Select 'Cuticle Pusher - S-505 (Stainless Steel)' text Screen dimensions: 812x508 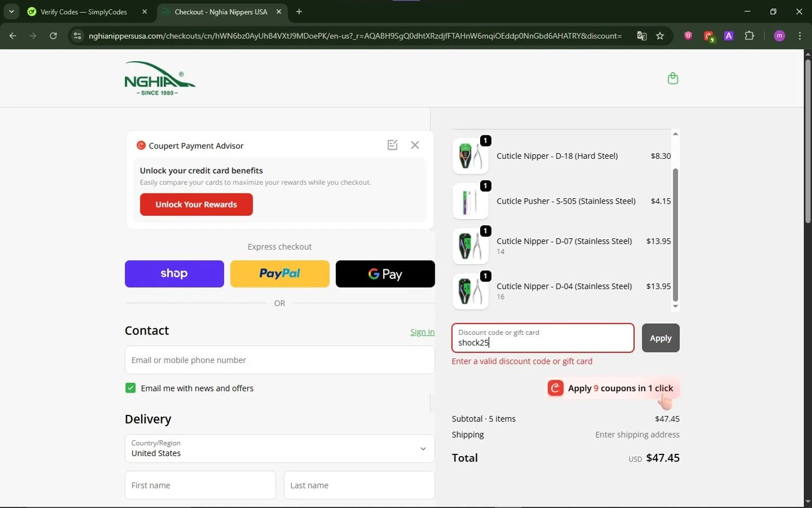coord(566,201)
